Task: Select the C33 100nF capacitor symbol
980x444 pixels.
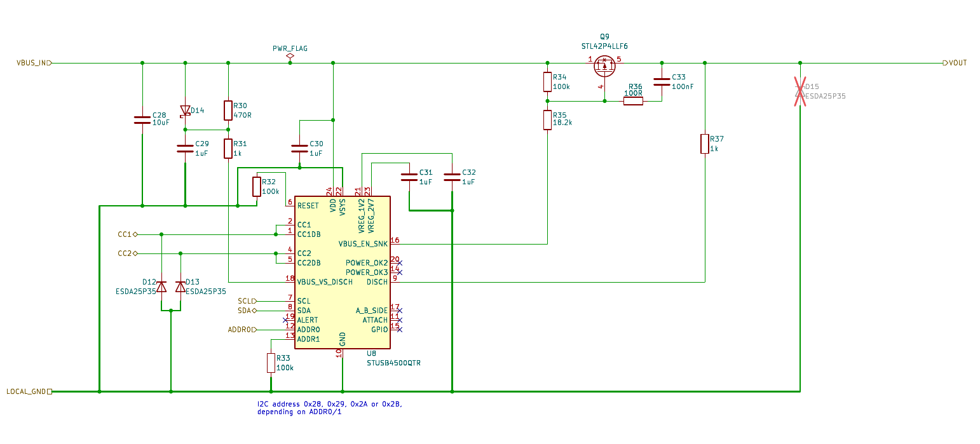Action: (662, 81)
